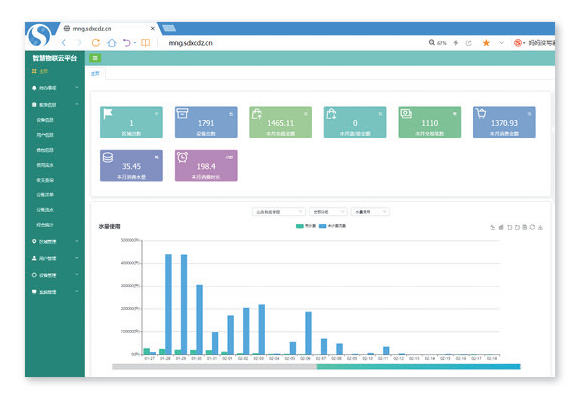Open the last dropdown next to chart filters
This screenshot has height=398, width=577.
click(x=370, y=212)
